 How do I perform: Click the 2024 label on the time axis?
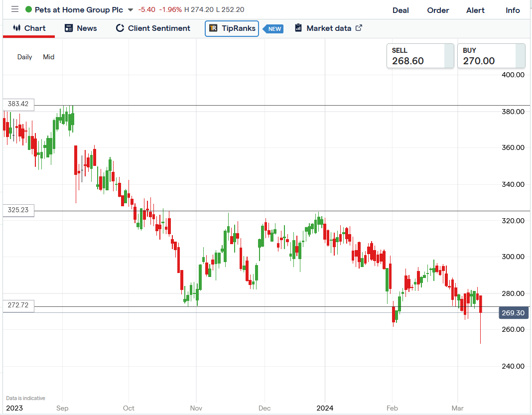pyautogui.click(x=325, y=408)
